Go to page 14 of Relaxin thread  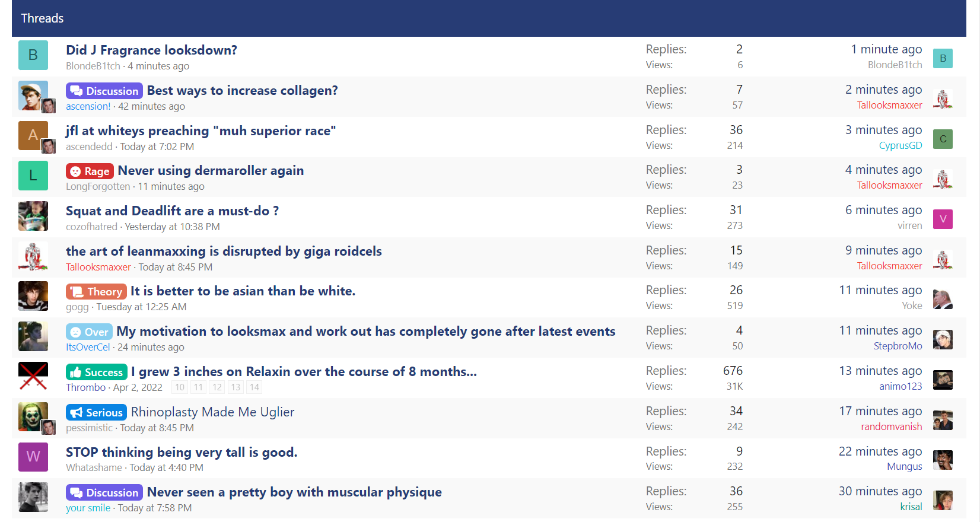click(254, 387)
